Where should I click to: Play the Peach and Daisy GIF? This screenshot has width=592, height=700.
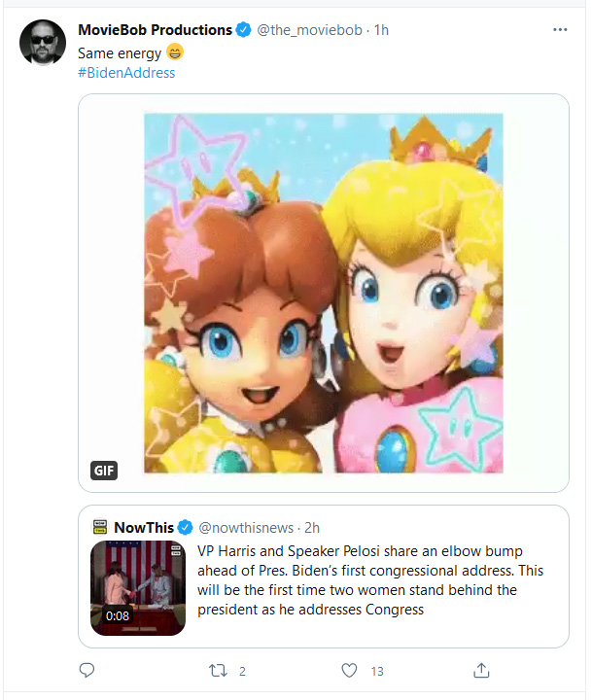[x=324, y=293]
